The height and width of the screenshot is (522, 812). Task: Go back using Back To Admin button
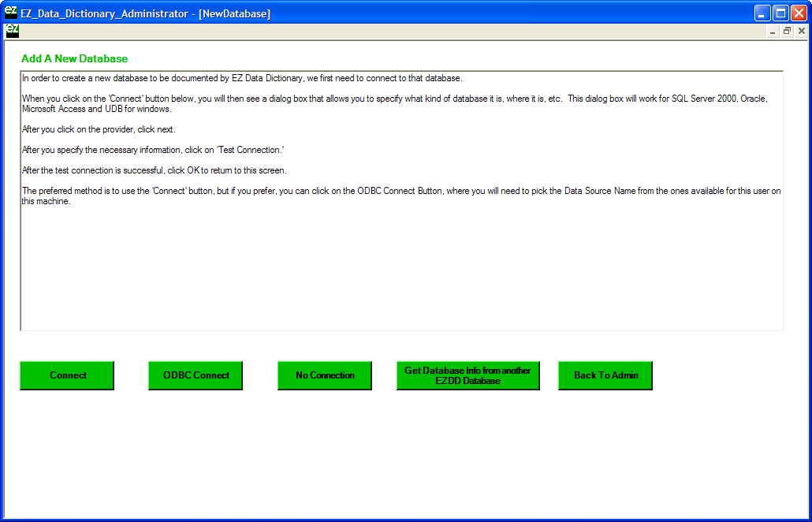tap(605, 375)
